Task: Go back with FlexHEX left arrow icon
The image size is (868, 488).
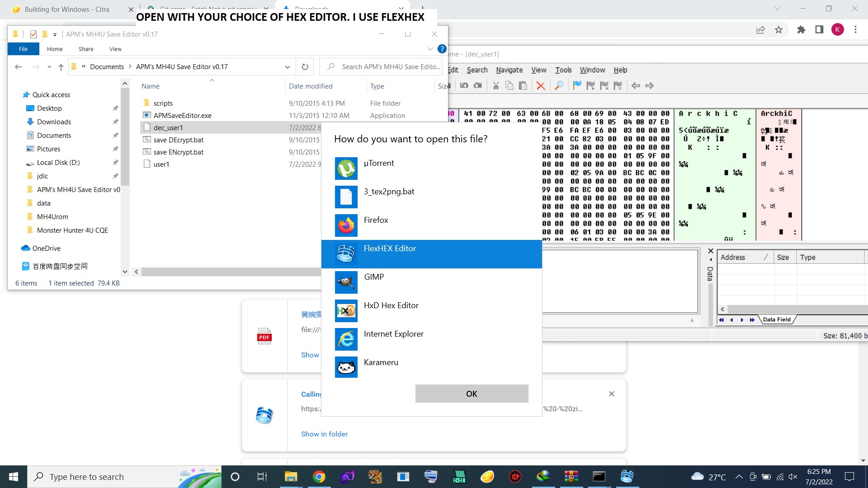Action: click(x=636, y=85)
